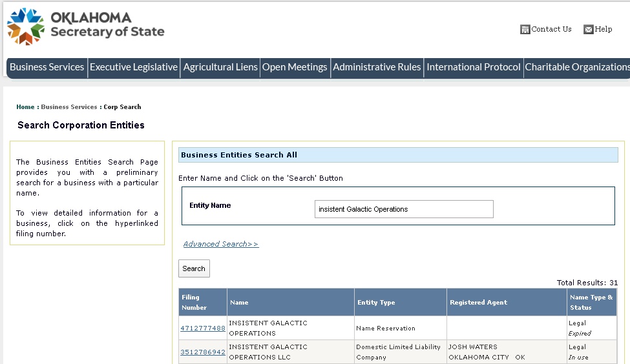Open filing number 4712777488
Image resolution: width=630 pixels, height=364 pixels.
[x=203, y=329]
